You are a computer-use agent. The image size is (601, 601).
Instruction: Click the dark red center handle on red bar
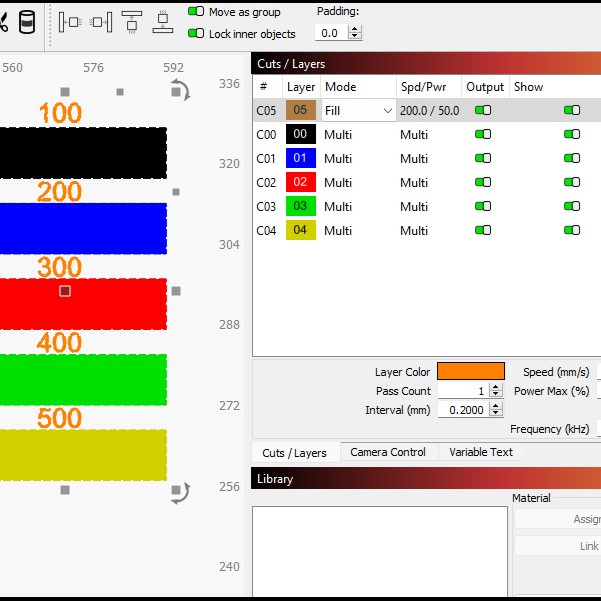tap(65, 291)
